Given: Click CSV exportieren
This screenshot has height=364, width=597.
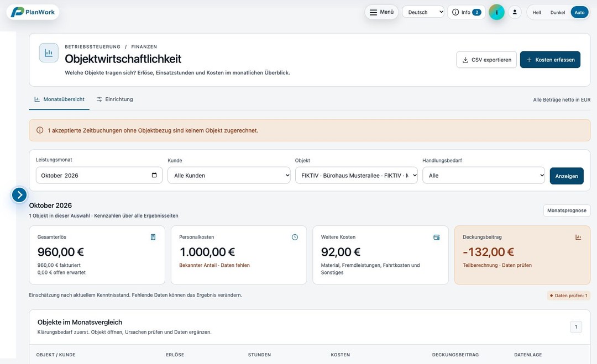Looking at the screenshot, I should [486, 60].
